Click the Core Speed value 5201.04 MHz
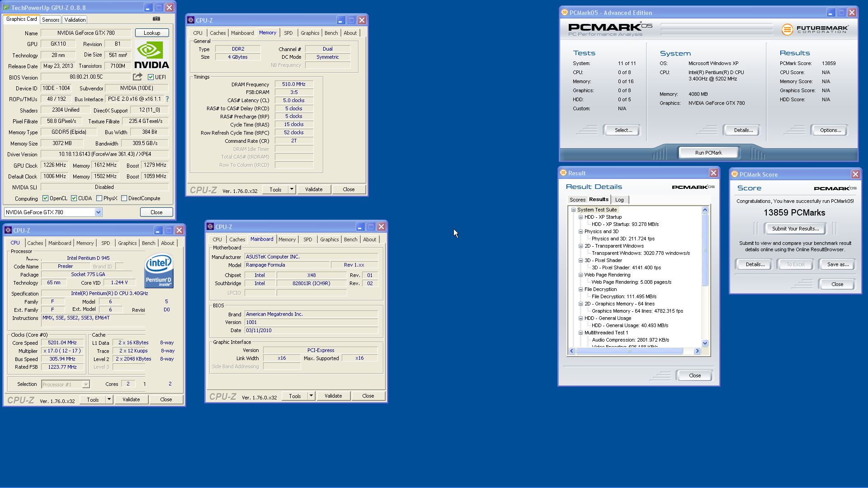 [x=62, y=343]
